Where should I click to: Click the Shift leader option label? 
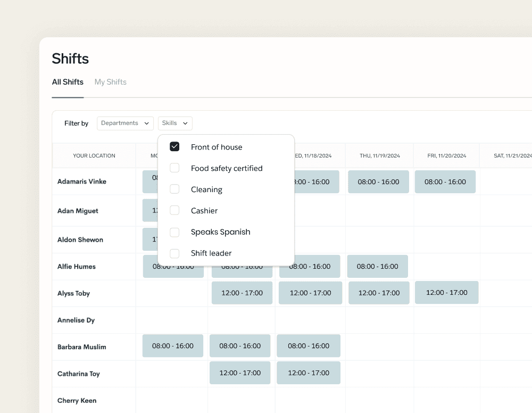coord(211,253)
